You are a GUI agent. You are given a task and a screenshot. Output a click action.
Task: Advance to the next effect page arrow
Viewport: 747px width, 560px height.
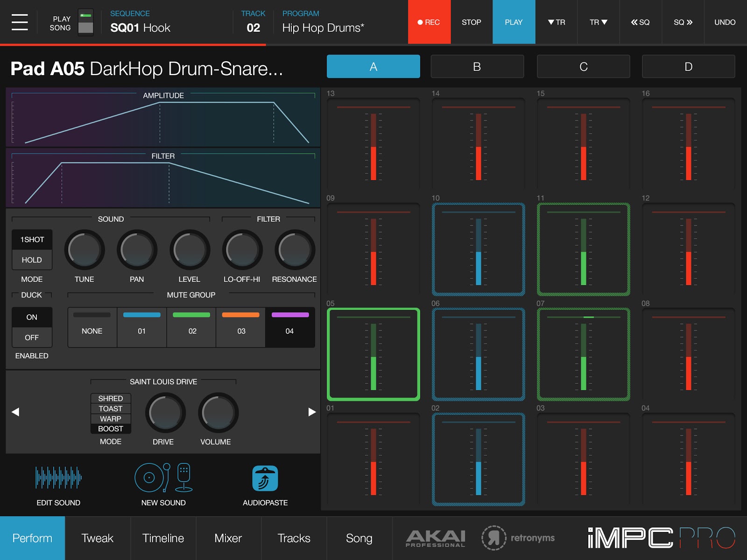pyautogui.click(x=312, y=412)
